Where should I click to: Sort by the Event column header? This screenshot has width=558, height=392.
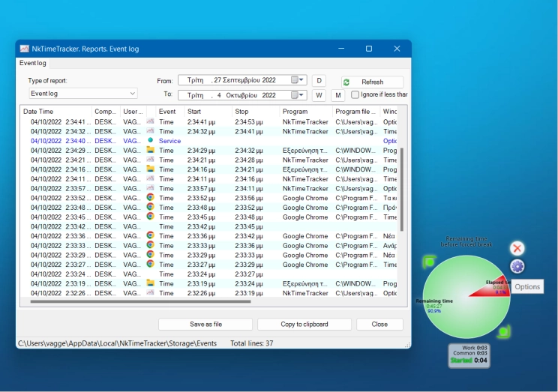click(169, 112)
